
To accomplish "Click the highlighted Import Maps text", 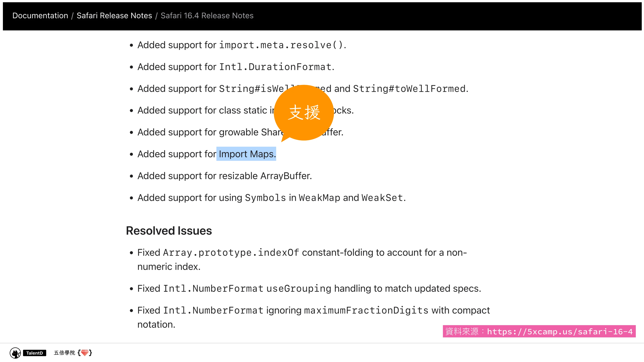I will tap(246, 154).
